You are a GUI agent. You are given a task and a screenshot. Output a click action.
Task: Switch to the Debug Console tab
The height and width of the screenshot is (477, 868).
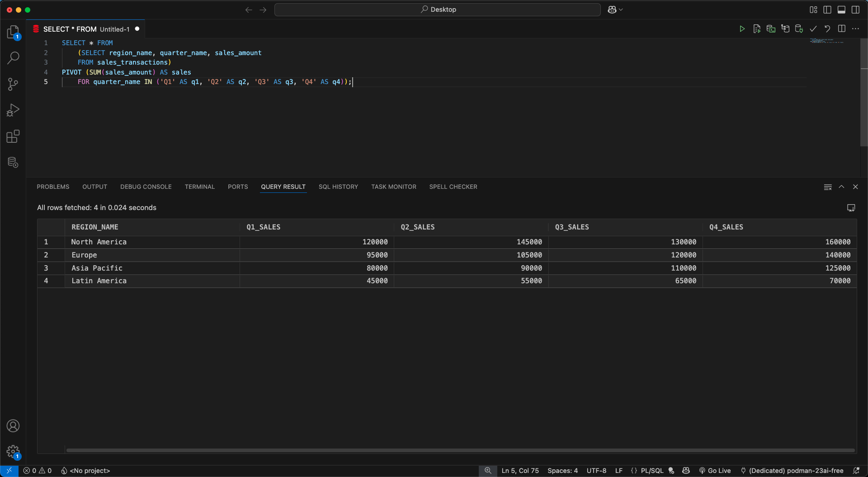click(x=146, y=187)
